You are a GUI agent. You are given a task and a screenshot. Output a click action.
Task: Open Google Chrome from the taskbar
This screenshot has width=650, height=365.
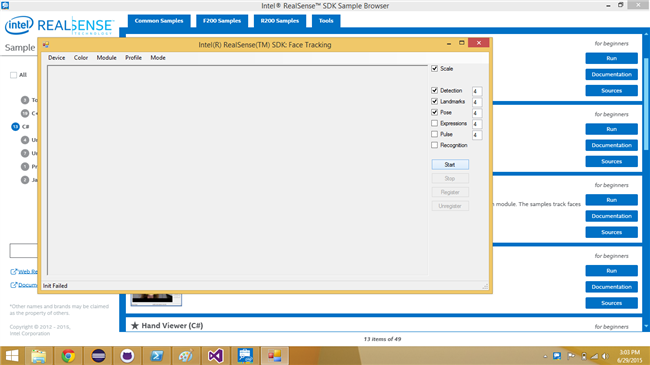68,356
